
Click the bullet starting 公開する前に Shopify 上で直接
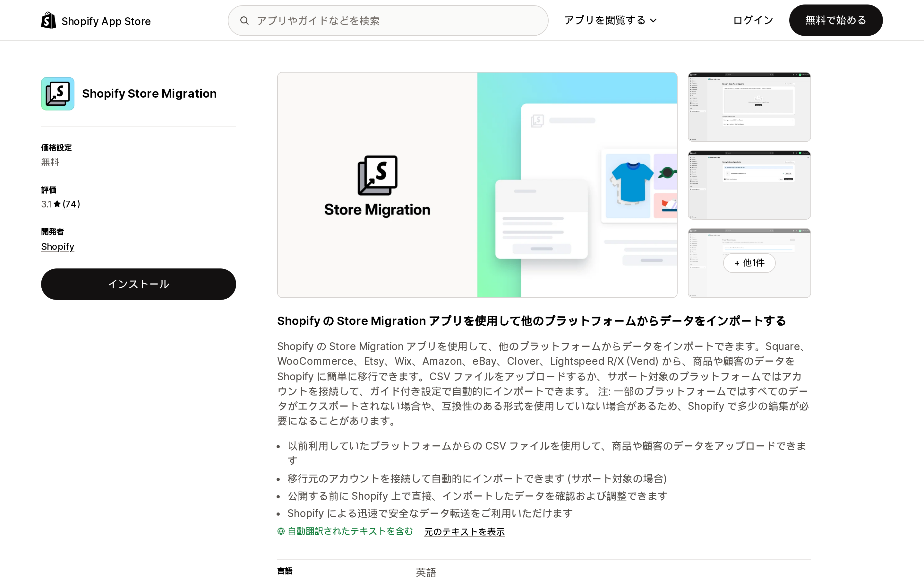[x=478, y=496]
